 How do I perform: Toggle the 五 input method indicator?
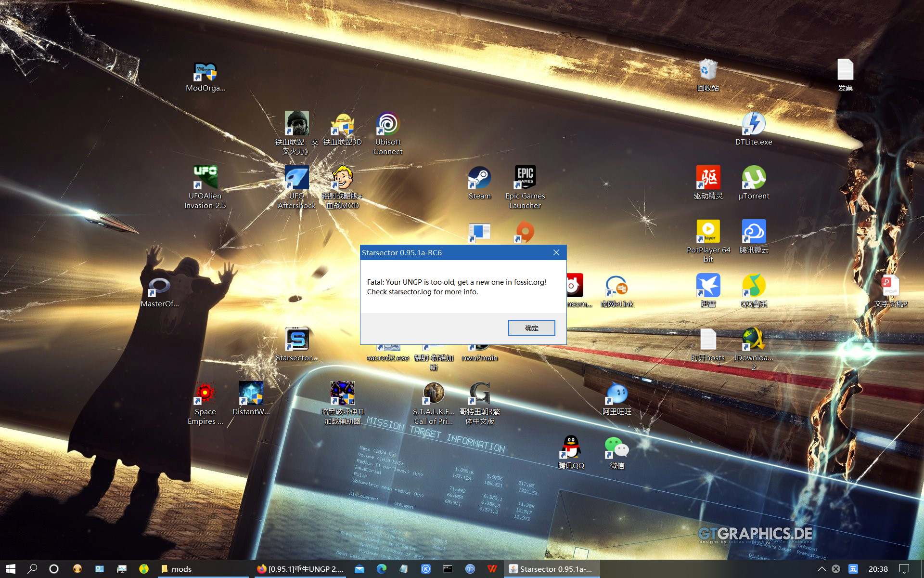click(853, 569)
